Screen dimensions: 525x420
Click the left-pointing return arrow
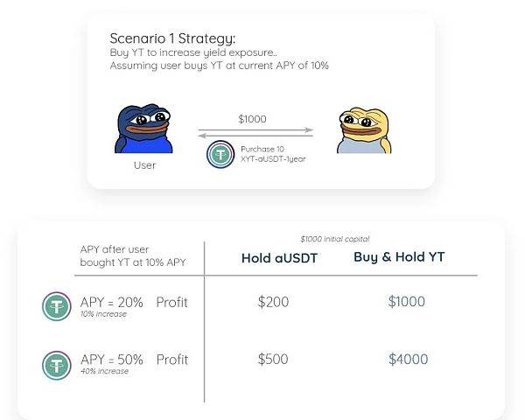[255, 136]
